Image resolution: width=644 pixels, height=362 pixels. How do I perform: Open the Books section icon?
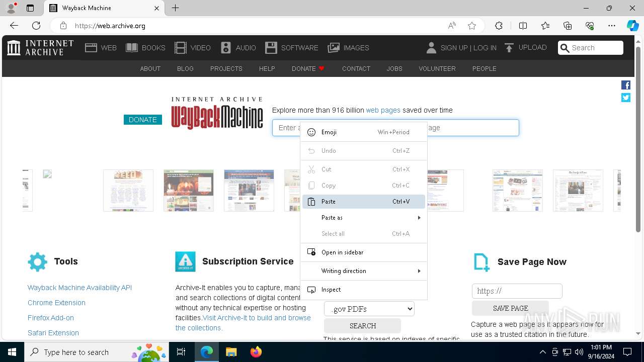pyautogui.click(x=132, y=48)
